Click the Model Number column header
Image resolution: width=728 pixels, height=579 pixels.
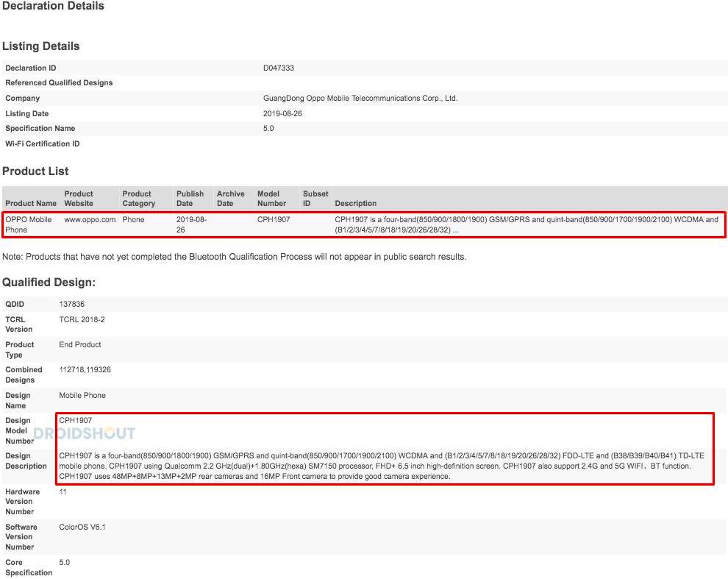click(271, 199)
